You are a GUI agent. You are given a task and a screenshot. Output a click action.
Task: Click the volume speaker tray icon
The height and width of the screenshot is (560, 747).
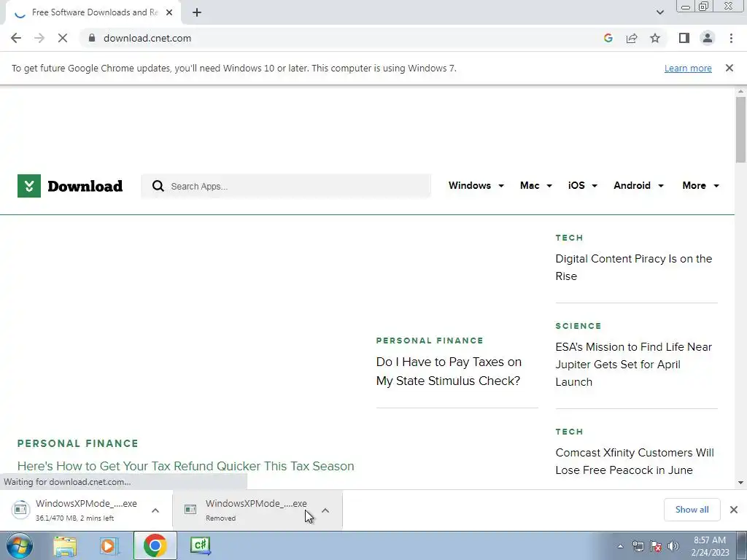[x=673, y=547]
